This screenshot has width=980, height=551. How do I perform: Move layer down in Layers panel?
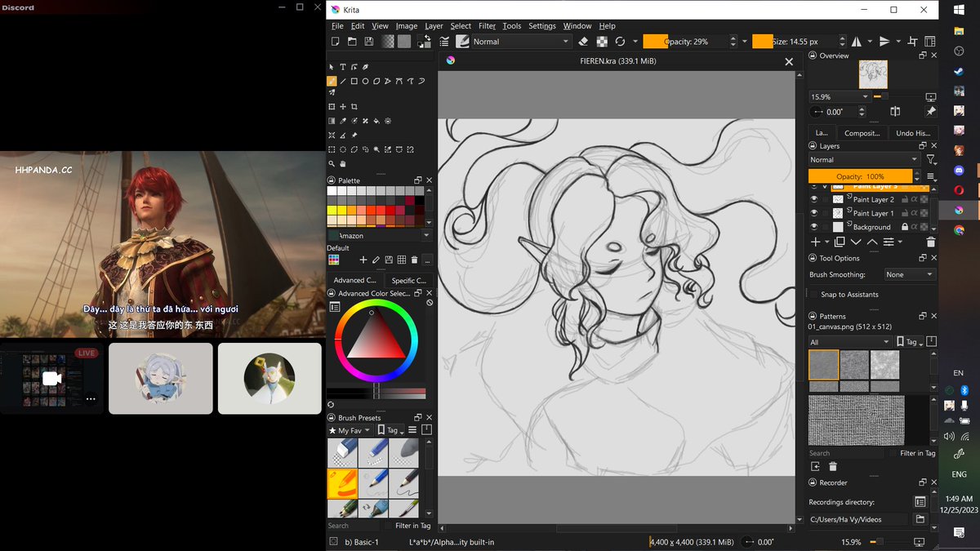point(856,242)
